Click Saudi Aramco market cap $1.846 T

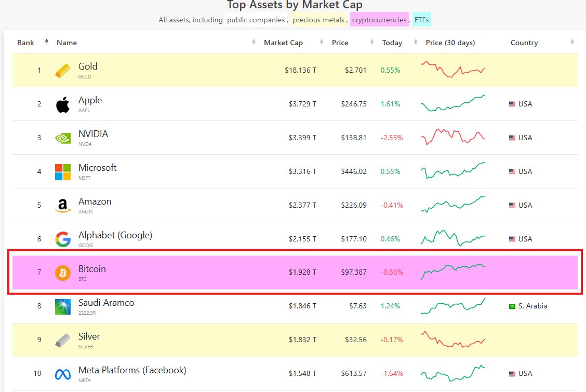click(302, 306)
